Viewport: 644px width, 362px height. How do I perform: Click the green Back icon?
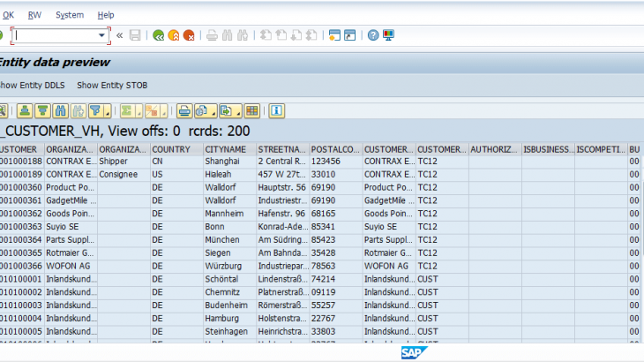pos(158,35)
